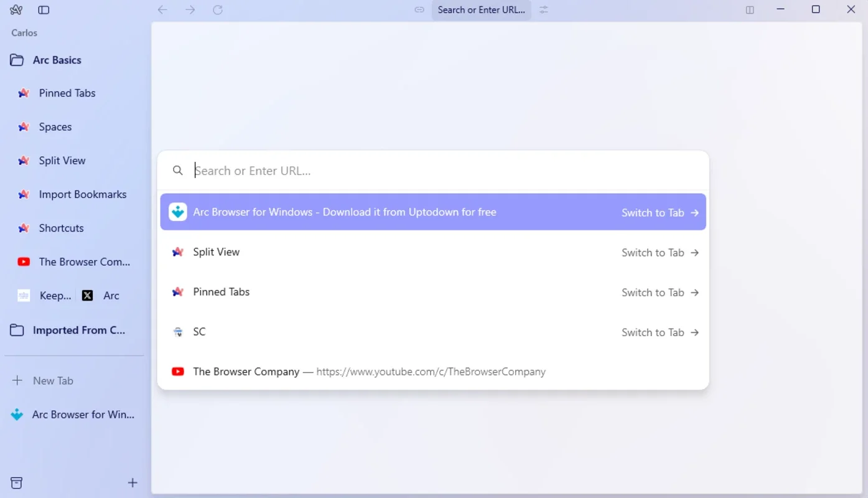This screenshot has width=868, height=498.
Task: Select the Arc Browser for Win... tab
Action: click(73, 415)
